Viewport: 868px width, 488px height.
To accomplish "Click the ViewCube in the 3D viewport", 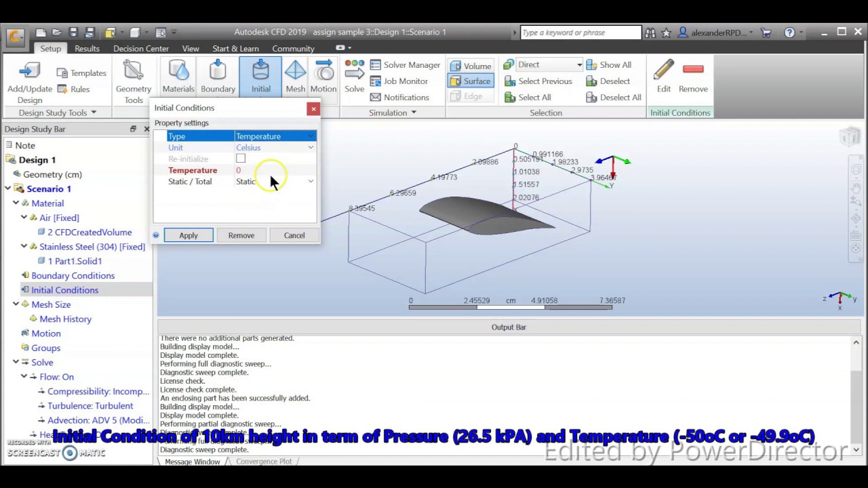I will (x=849, y=138).
